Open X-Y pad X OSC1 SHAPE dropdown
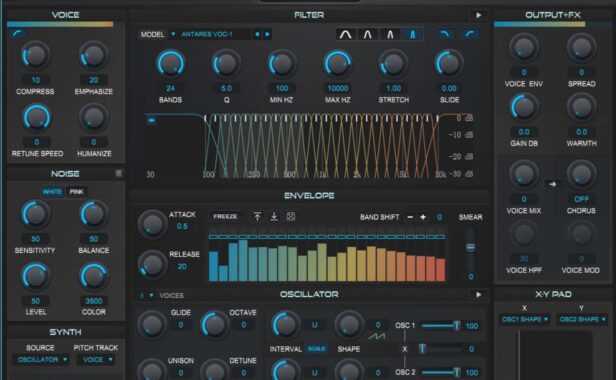 coord(525,319)
